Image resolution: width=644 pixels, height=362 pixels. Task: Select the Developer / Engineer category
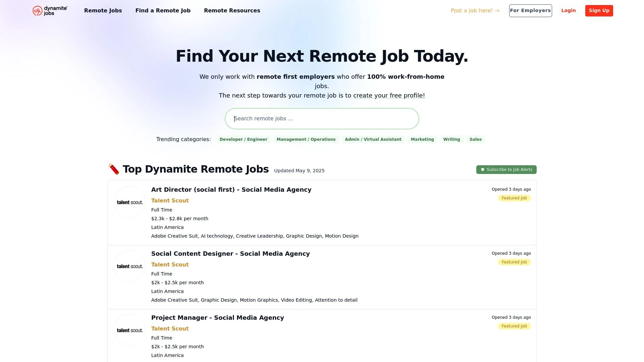tap(244, 139)
